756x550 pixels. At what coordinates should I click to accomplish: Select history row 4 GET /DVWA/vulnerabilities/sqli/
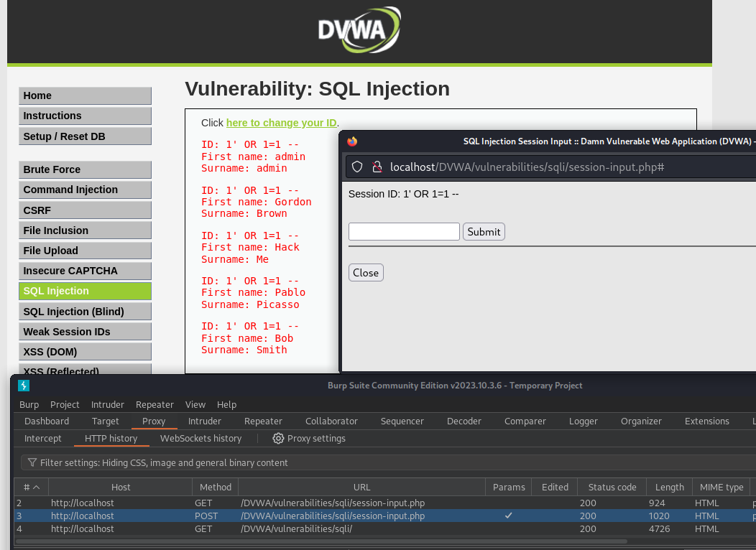click(x=384, y=528)
